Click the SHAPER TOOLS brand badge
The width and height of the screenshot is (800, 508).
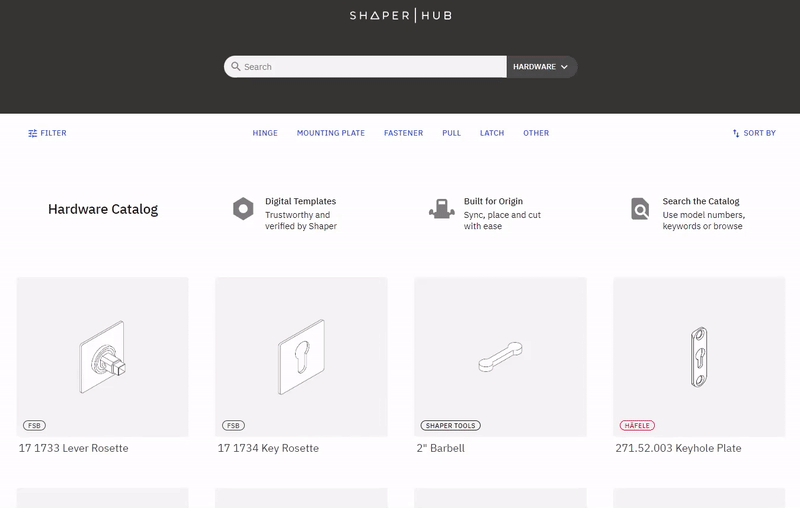click(451, 425)
